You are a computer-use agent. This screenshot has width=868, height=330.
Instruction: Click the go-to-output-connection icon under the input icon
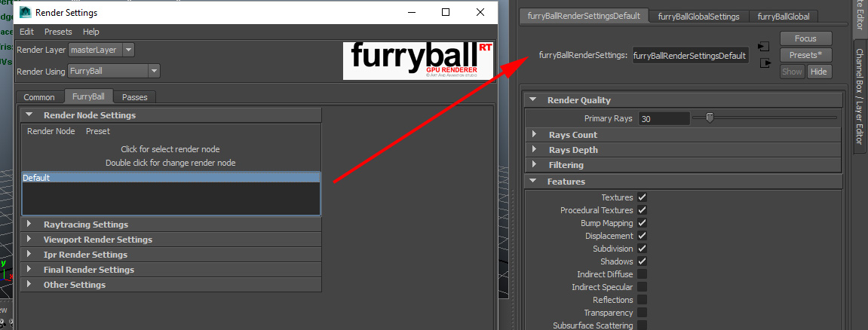pyautogui.click(x=765, y=63)
